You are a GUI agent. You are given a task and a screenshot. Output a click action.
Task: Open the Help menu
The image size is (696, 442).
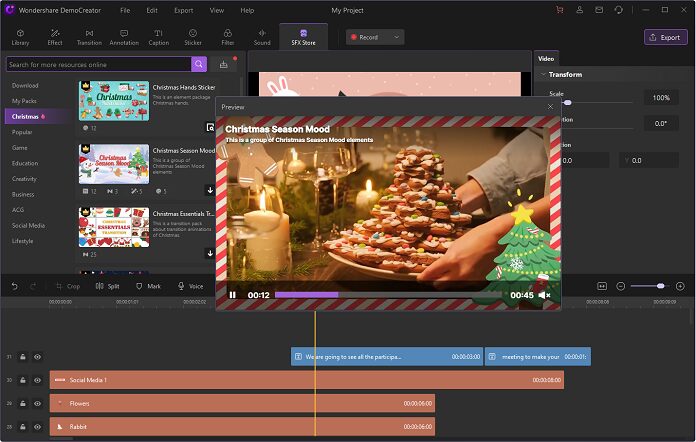pyautogui.click(x=247, y=10)
